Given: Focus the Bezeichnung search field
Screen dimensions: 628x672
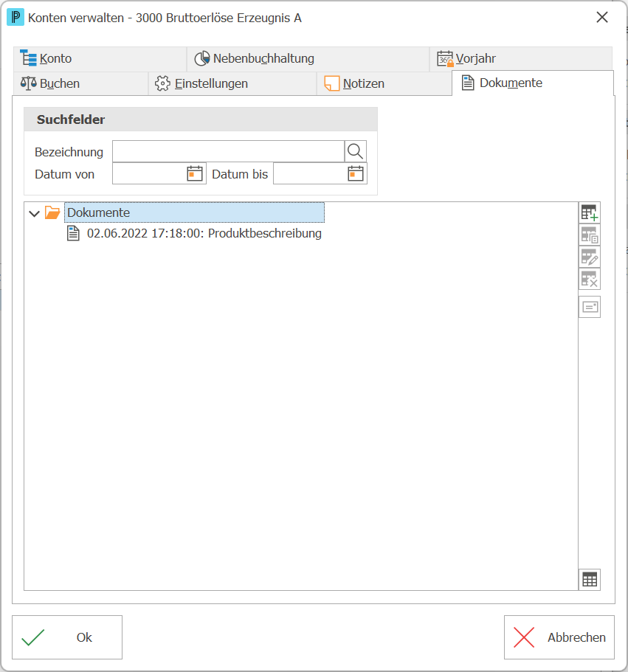Looking at the screenshot, I should tap(228, 151).
